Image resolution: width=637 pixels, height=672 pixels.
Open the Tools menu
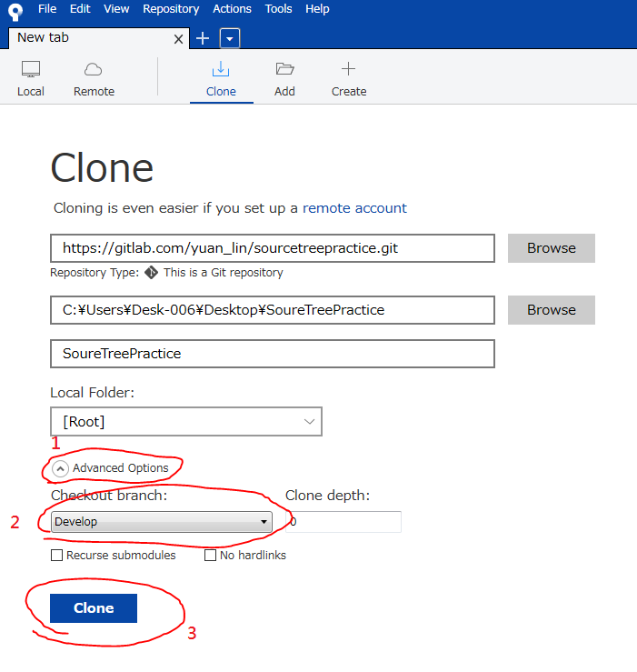click(278, 9)
